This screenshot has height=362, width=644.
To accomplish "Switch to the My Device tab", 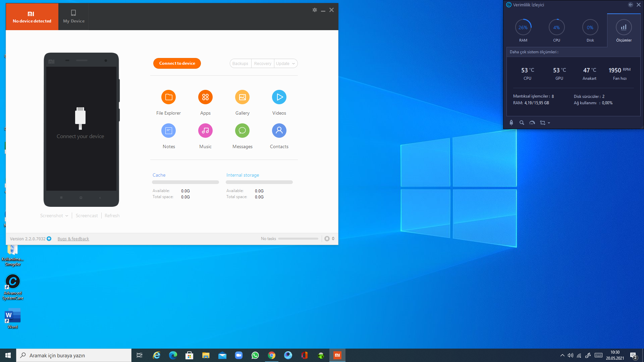I will pyautogui.click(x=73, y=17).
